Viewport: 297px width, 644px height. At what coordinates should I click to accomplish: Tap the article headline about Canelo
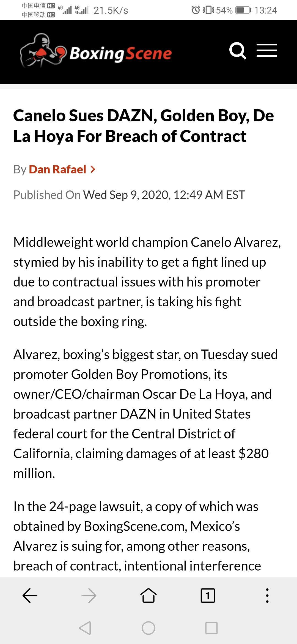[x=144, y=126]
